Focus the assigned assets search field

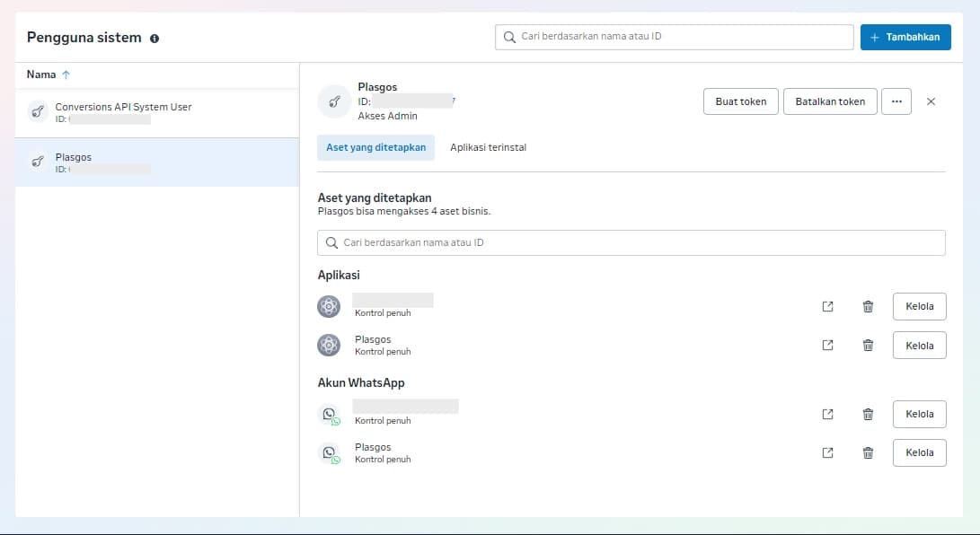click(x=631, y=242)
